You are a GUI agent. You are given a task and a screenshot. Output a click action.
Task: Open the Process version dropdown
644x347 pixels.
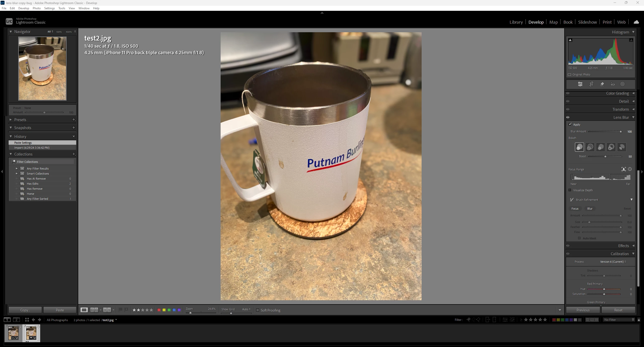pos(613,262)
